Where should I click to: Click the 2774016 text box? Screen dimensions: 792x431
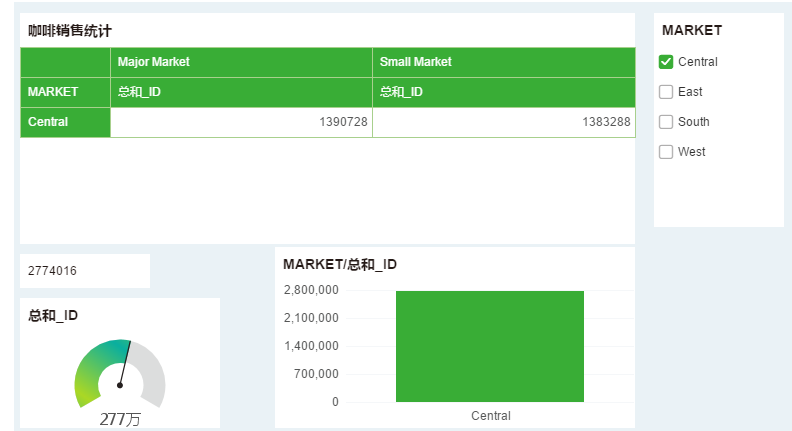85,271
